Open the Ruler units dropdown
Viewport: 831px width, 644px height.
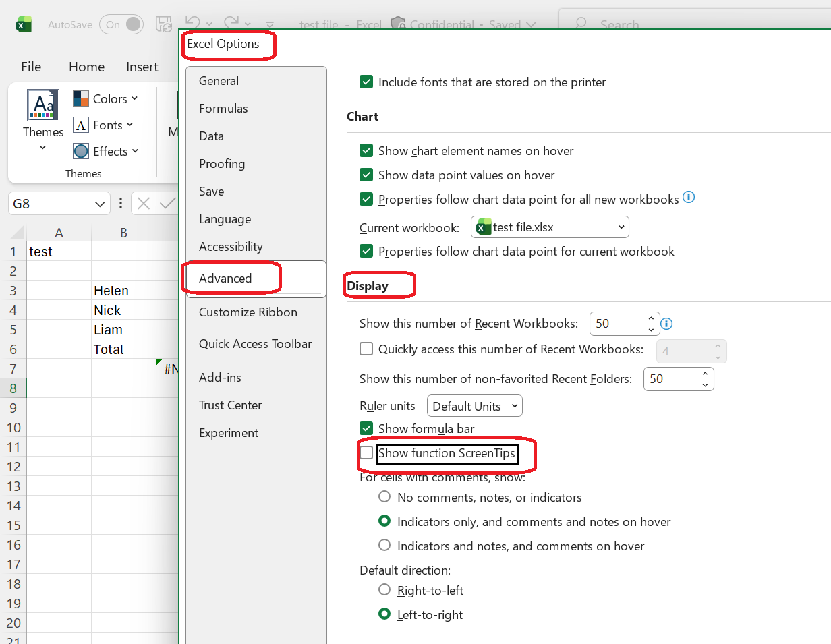pos(475,406)
